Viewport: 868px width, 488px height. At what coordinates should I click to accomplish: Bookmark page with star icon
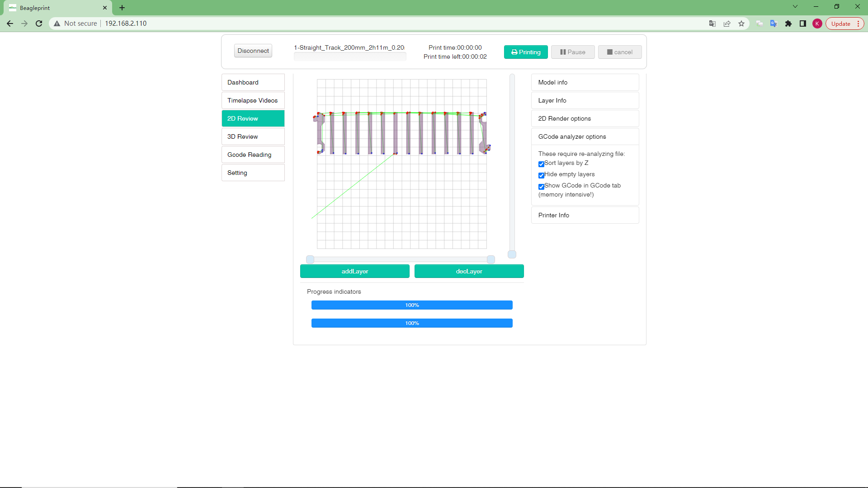[x=741, y=23]
